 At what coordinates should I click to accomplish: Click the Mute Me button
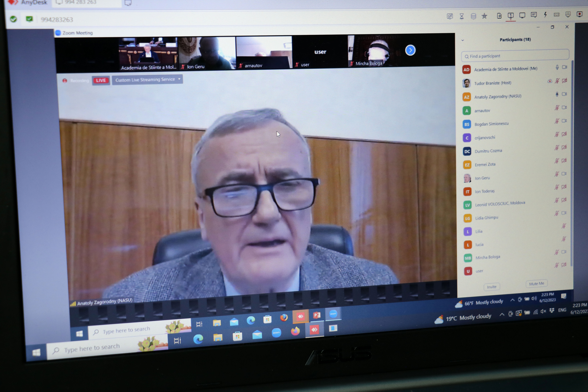[536, 284]
